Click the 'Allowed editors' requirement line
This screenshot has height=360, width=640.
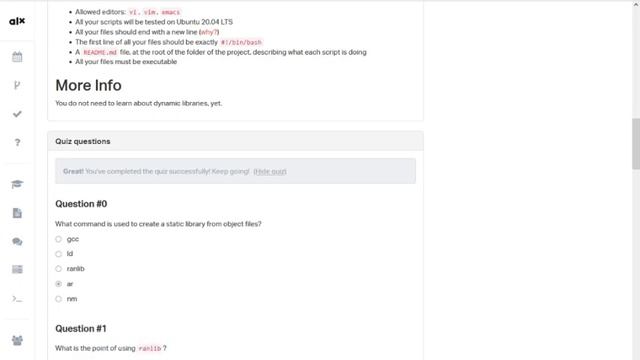pyautogui.click(x=128, y=12)
